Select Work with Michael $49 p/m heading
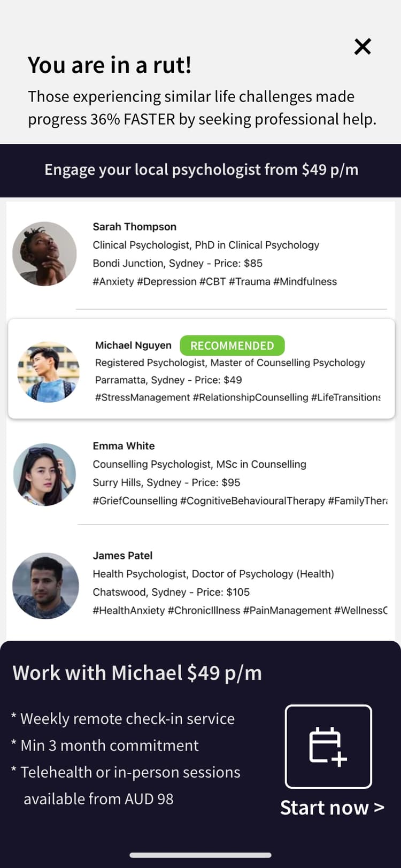 (x=137, y=673)
